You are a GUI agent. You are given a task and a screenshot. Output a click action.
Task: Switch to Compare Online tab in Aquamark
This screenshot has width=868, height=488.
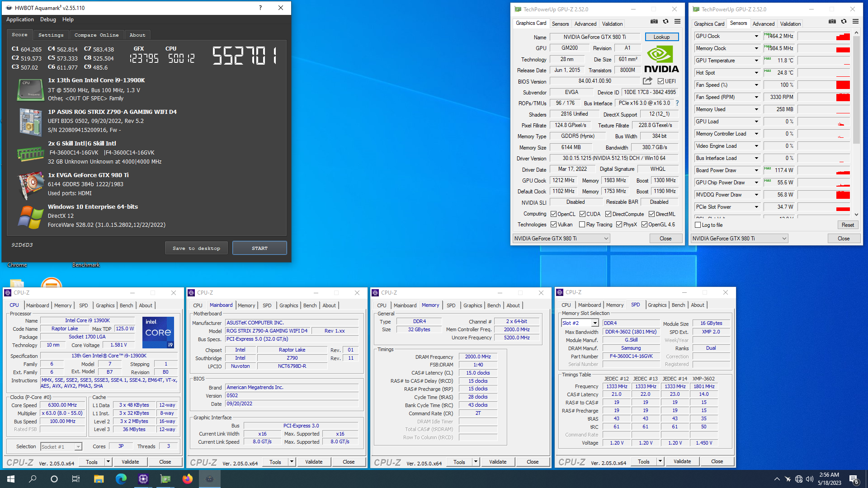(x=97, y=35)
